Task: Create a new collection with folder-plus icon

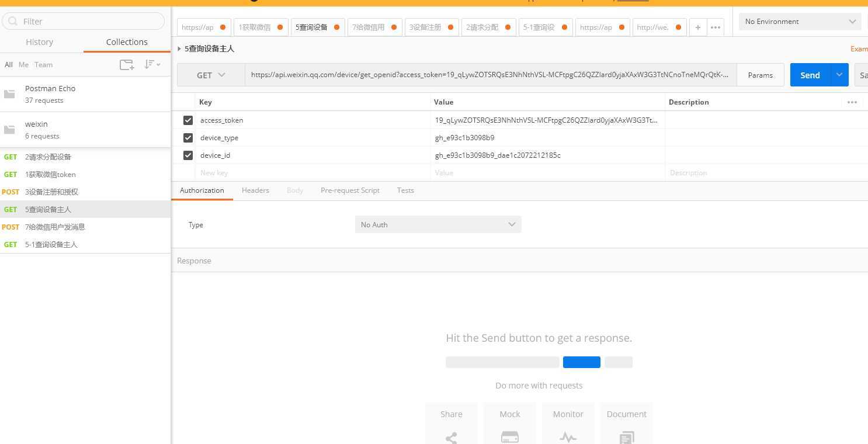Action: tap(127, 65)
